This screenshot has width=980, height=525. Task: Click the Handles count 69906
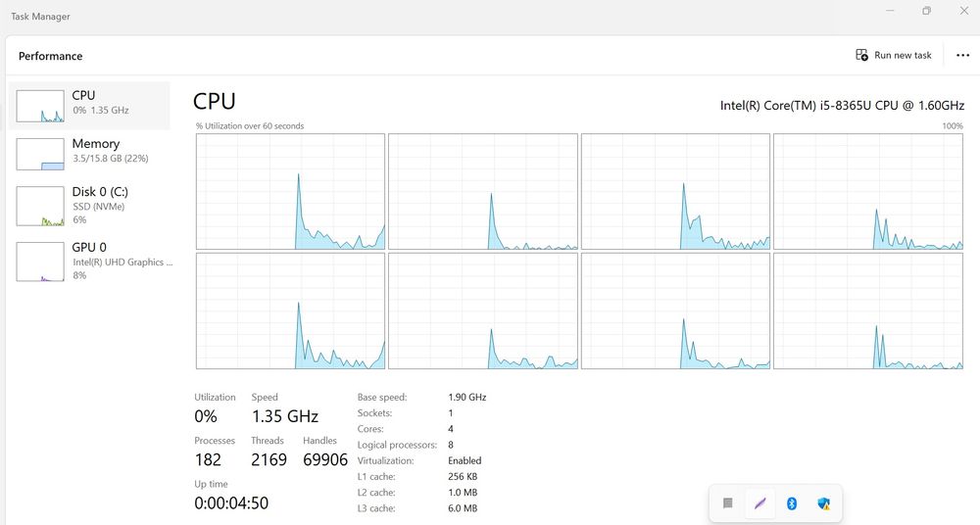tap(325, 460)
